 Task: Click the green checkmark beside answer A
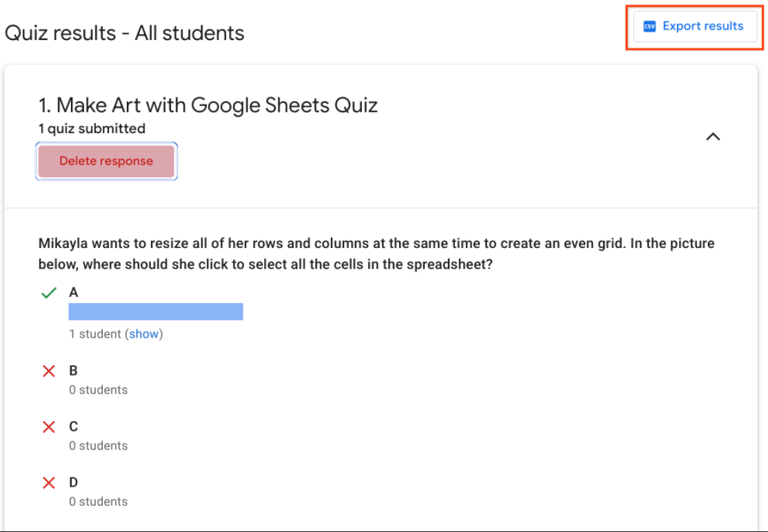pyautogui.click(x=49, y=293)
